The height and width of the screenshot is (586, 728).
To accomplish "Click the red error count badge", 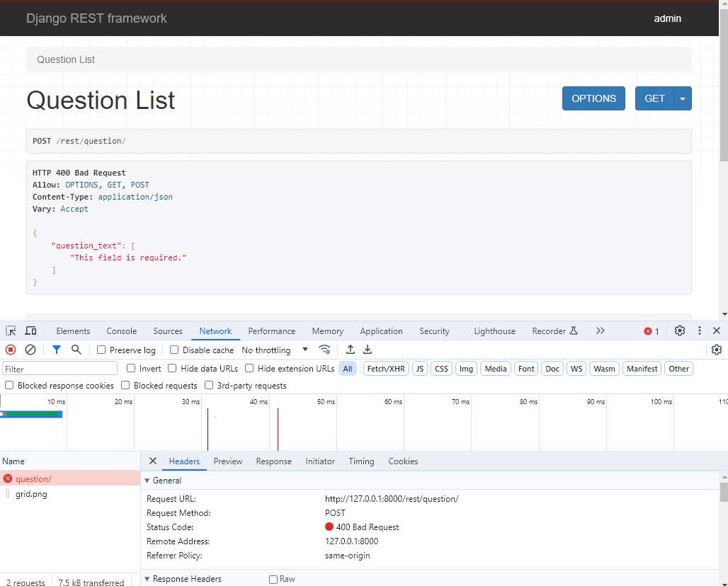I will [652, 331].
